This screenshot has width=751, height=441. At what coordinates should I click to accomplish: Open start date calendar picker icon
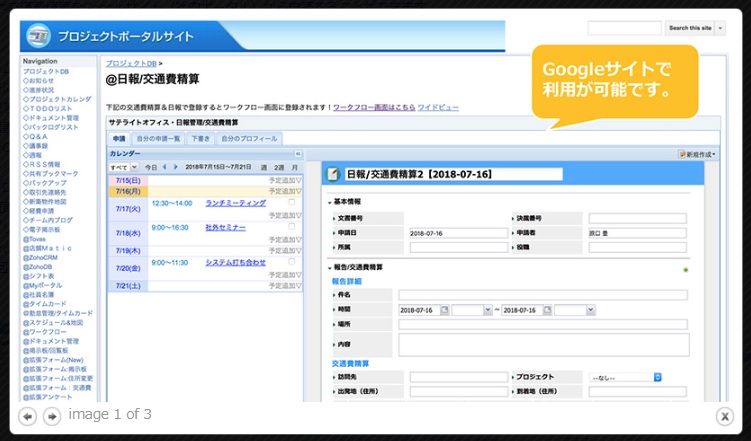click(444, 310)
